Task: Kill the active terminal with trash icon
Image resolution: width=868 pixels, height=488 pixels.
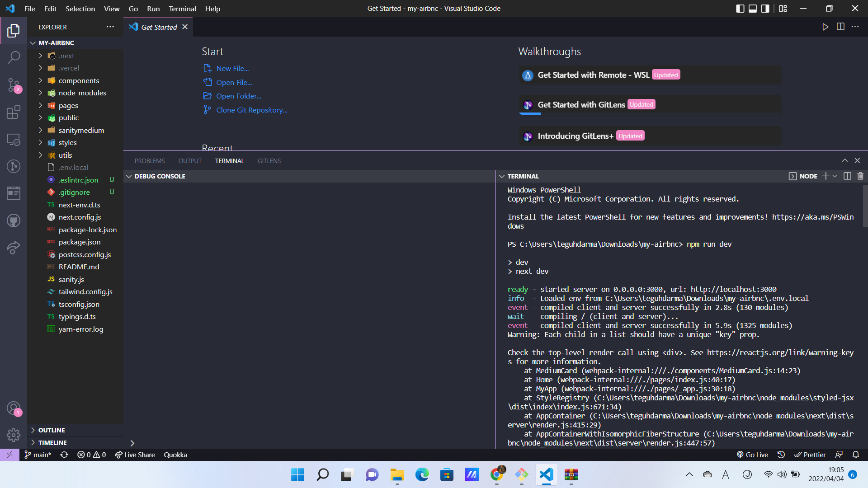Action: (x=860, y=176)
